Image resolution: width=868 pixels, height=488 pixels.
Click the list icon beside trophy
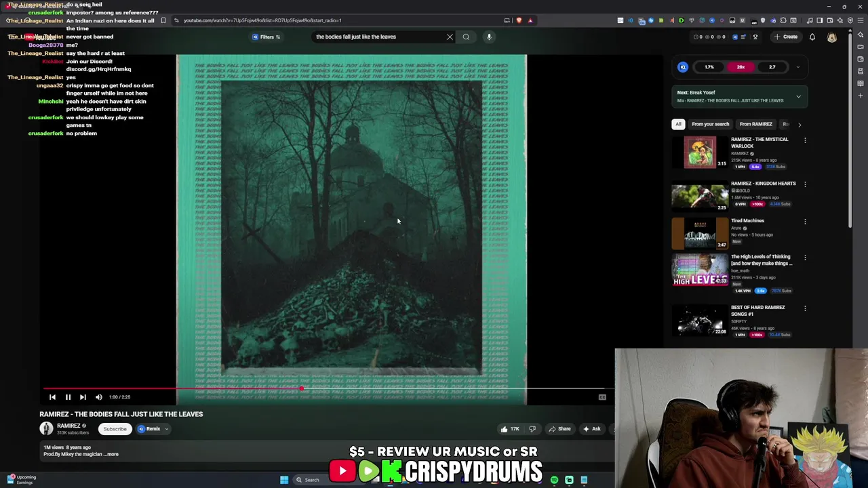tap(743, 37)
